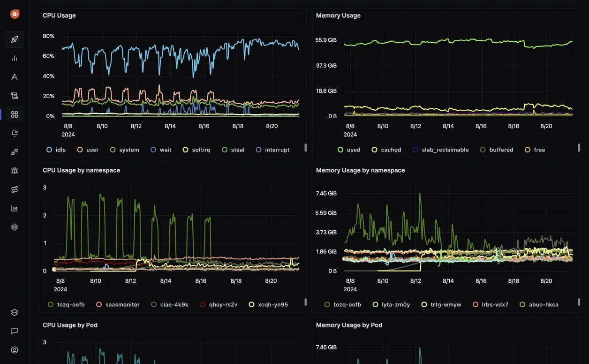Select the highlighted dashboards grid icon
The width and height of the screenshot is (589, 364).
14,114
